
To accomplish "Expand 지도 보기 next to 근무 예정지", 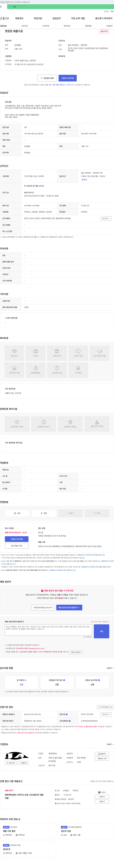I will pyautogui.click(x=106, y=218).
